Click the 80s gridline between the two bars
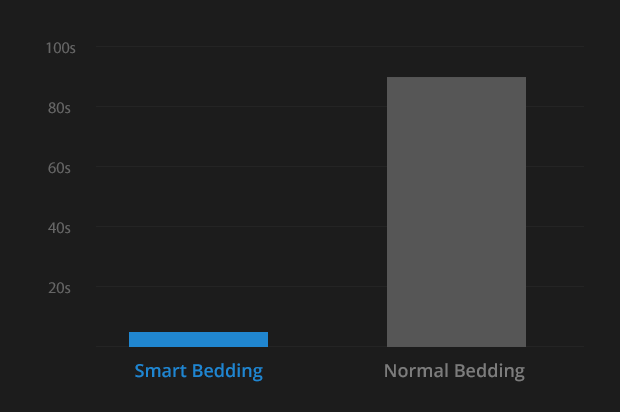Screen dimensions: 620x412 pos(327,106)
